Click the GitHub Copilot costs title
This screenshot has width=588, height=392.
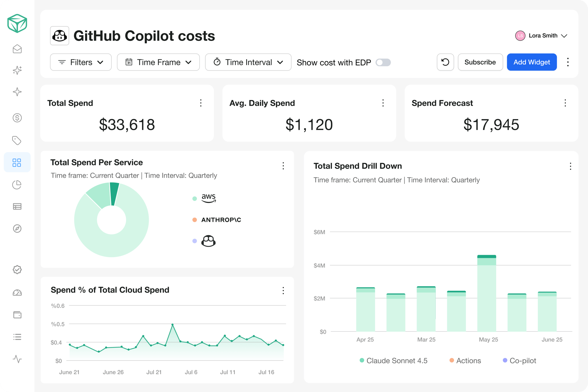(144, 36)
